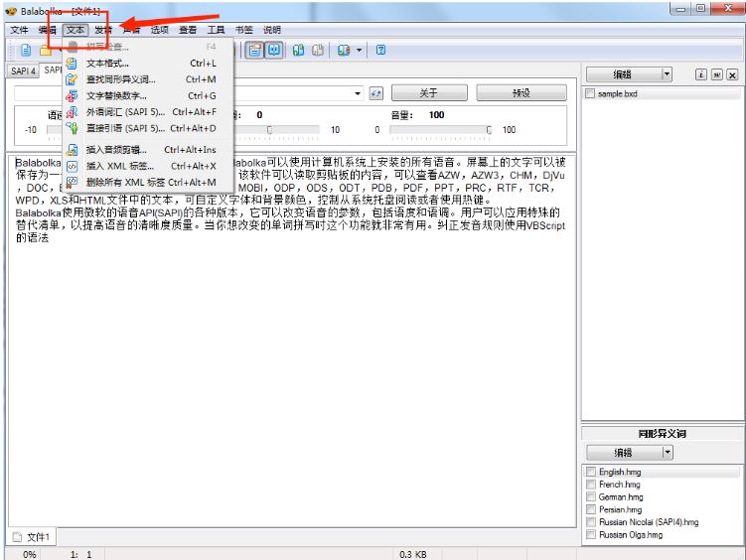Image resolution: width=746 pixels, height=560 pixels.
Task: Check Russian Nicolai (SAPI4).hmg checkbox
Action: click(591, 522)
